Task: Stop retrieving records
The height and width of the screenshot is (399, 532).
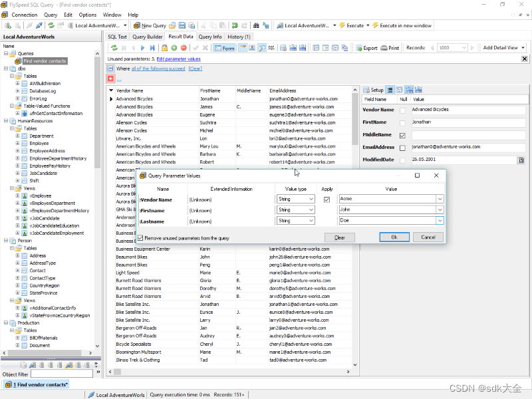Action: click(183, 47)
